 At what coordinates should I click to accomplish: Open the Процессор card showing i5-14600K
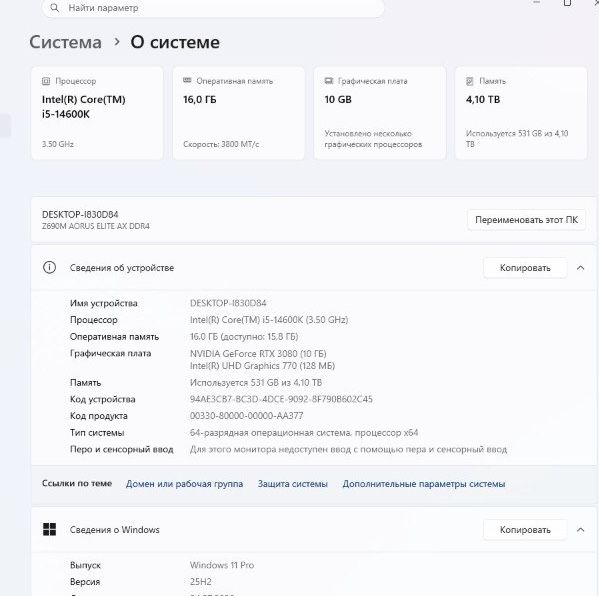tap(97, 113)
